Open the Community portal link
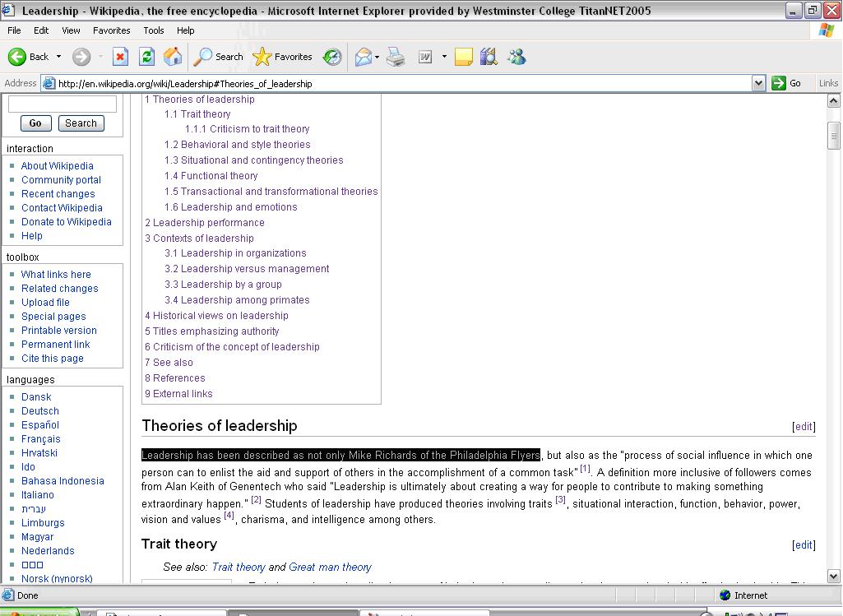This screenshot has height=616, width=843. click(x=62, y=180)
